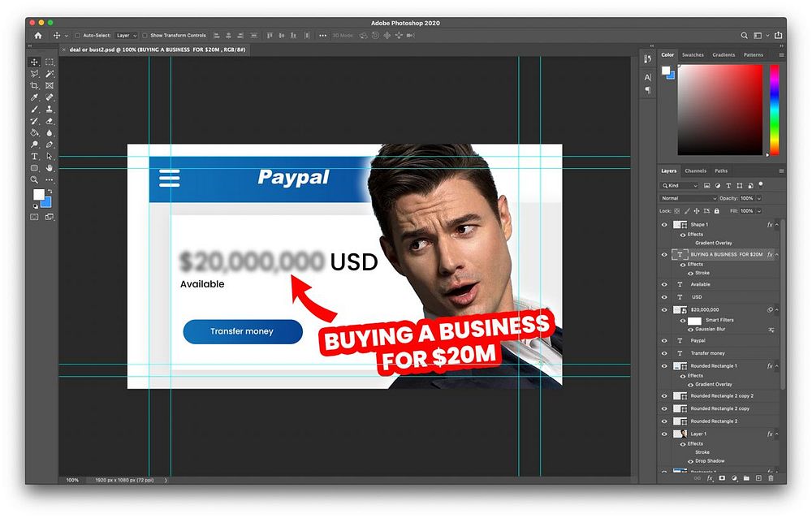Open the Auto-Select Layer dropdown

click(x=126, y=36)
